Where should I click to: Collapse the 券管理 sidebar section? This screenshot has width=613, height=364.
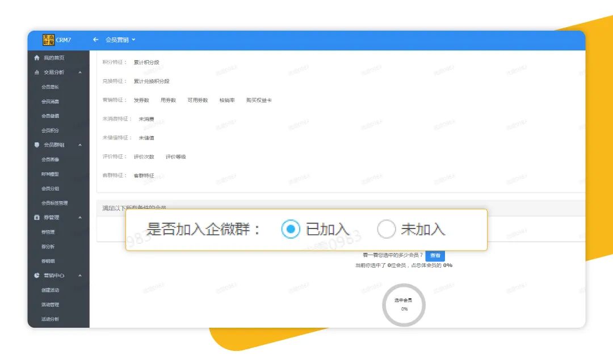coord(80,217)
